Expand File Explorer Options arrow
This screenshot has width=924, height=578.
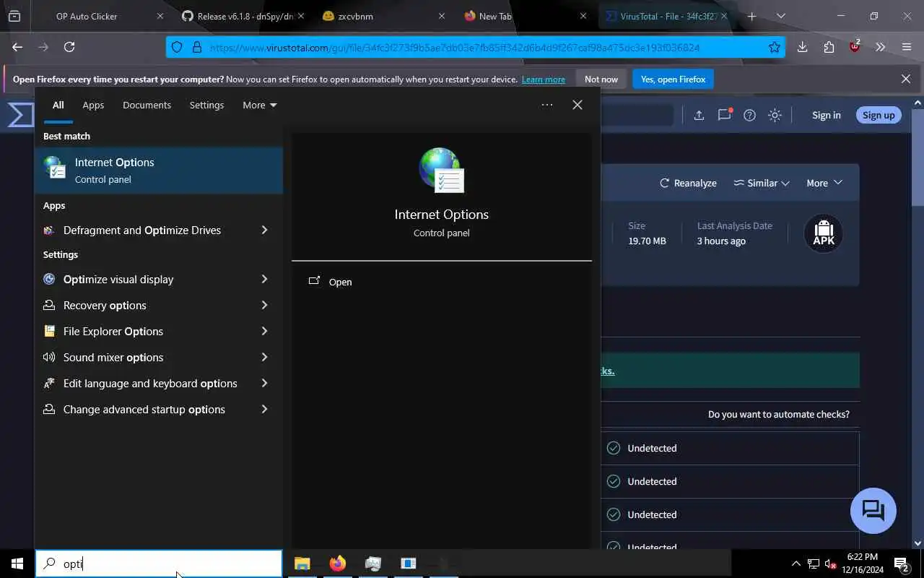264,331
